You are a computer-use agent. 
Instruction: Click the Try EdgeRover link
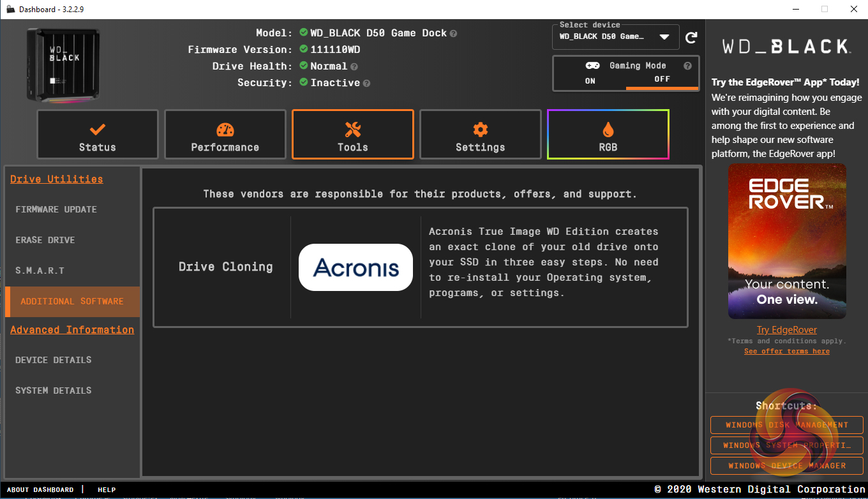[787, 330]
